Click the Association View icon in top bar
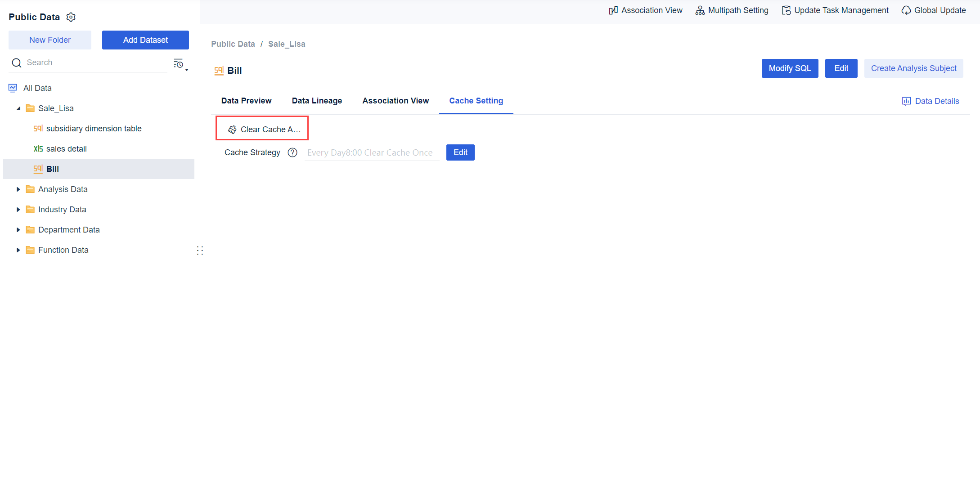Viewport: 980px width, 497px height. point(613,10)
